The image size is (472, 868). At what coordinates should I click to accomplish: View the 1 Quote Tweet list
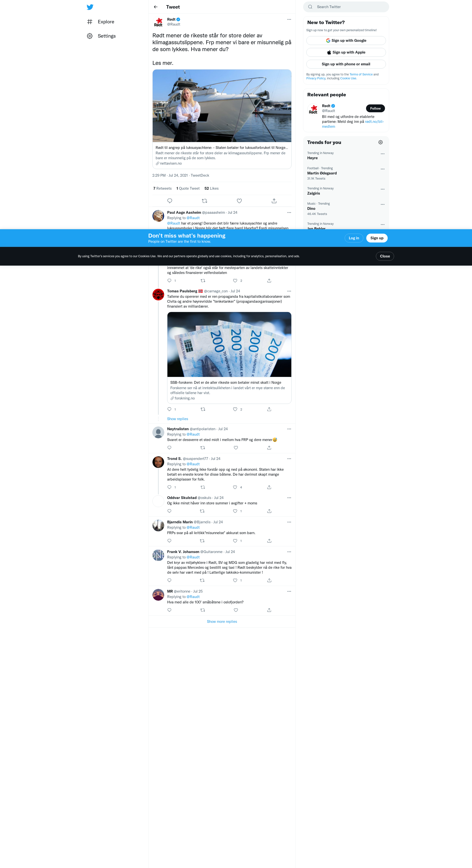[188, 189]
